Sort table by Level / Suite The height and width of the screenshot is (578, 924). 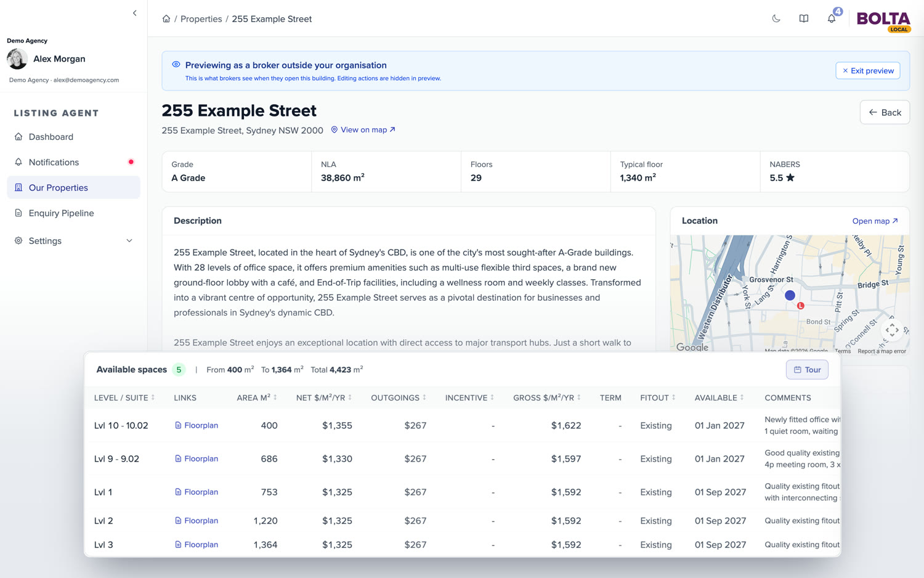[x=124, y=398]
